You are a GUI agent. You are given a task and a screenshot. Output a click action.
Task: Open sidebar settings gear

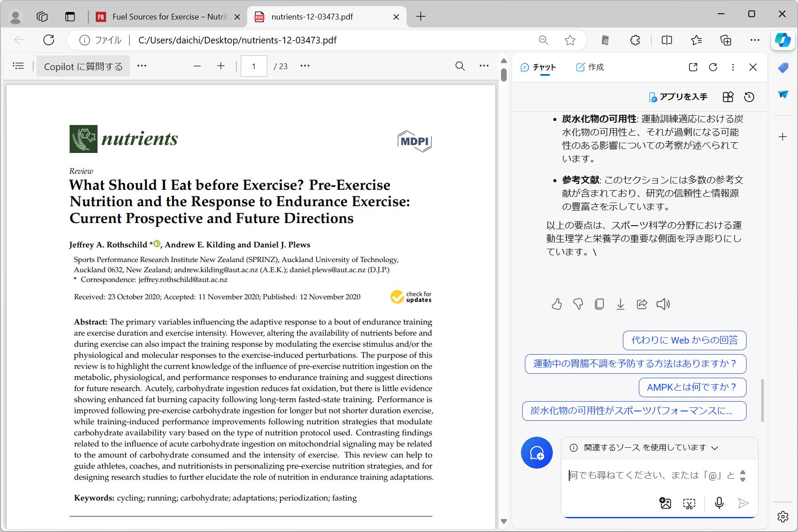(783, 516)
